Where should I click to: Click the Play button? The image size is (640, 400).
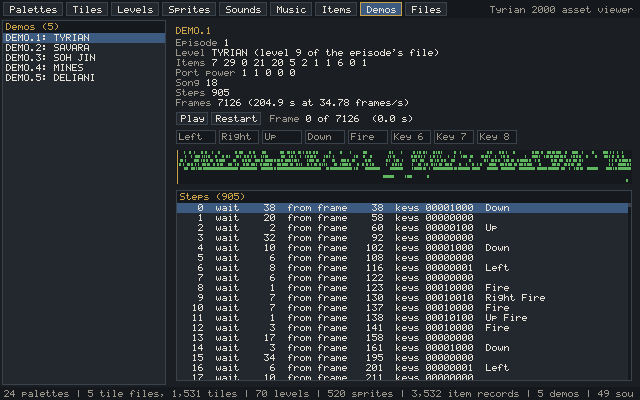[192, 119]
